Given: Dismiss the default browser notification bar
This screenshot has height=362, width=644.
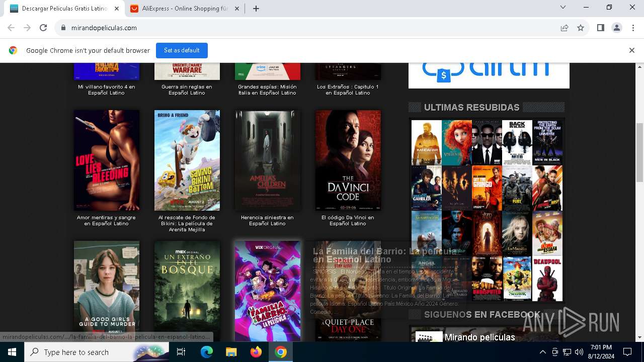Looking at the screenshot, I should pyautogui.click(x=632, y=50).
